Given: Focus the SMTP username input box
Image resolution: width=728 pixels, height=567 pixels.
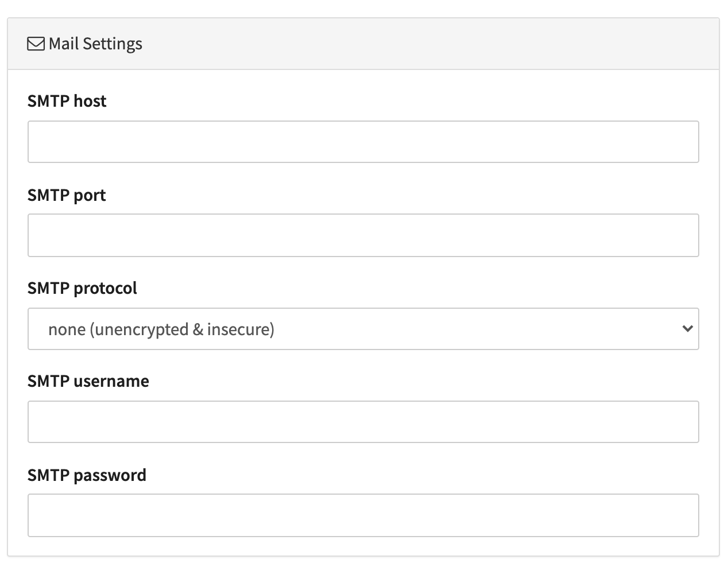Looking at the screenshot, I should tap(363, 422).
